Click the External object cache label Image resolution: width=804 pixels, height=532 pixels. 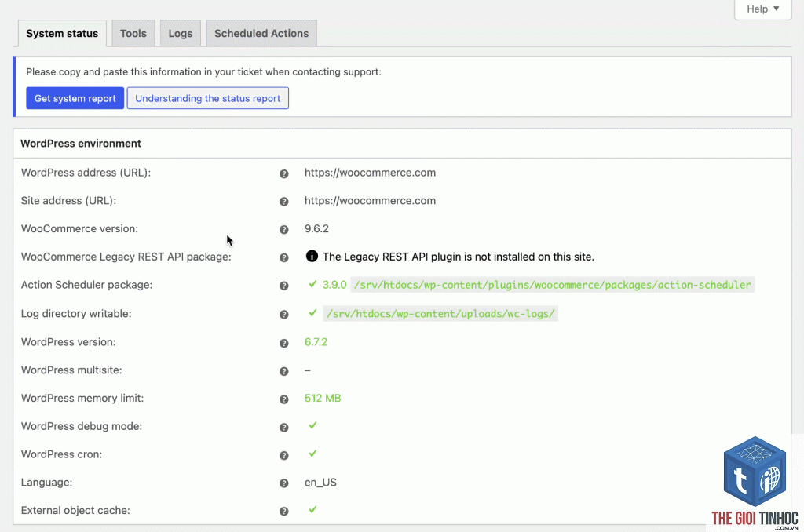pos(75,511)
